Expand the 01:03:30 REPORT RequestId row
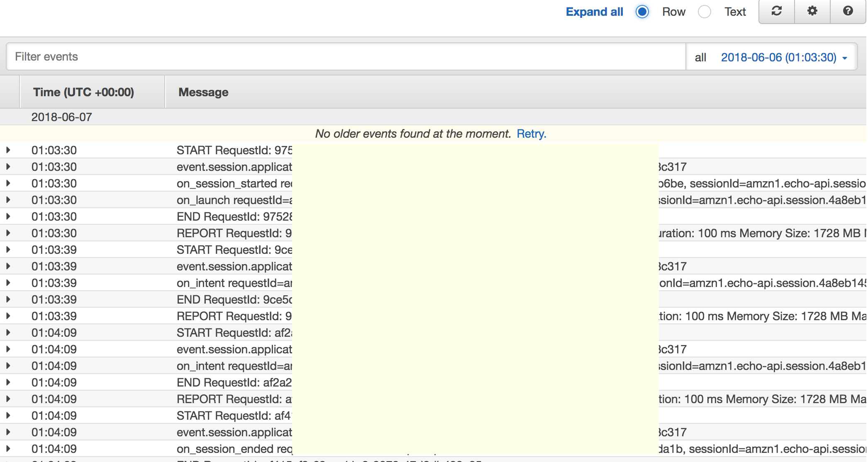Image resolution: width=868 pixels, height=462 pixels. [8, 233]
